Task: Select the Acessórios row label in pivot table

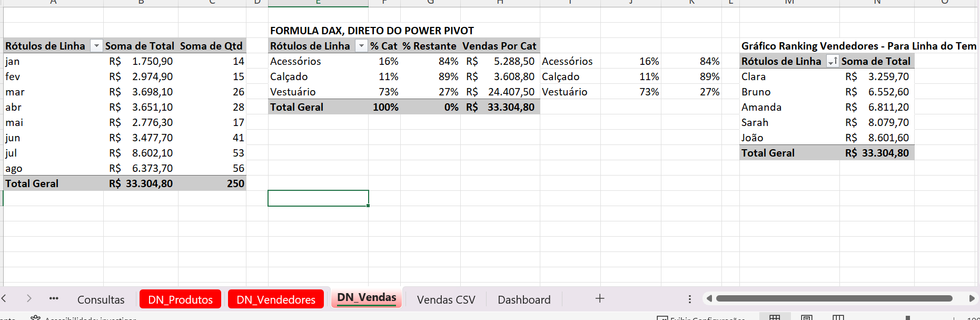Action: (318, 61)
